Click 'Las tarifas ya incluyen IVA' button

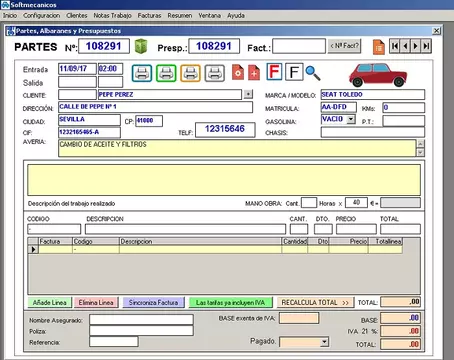pyautogui.click(x=231, y=303)
